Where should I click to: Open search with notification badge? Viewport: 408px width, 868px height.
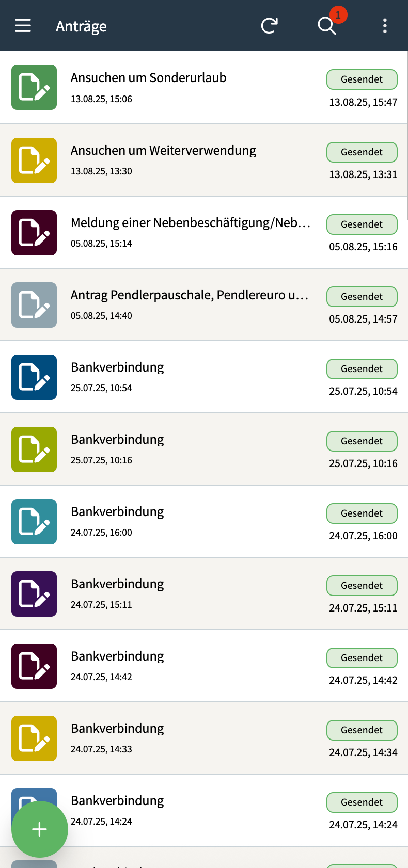point(327,25)
